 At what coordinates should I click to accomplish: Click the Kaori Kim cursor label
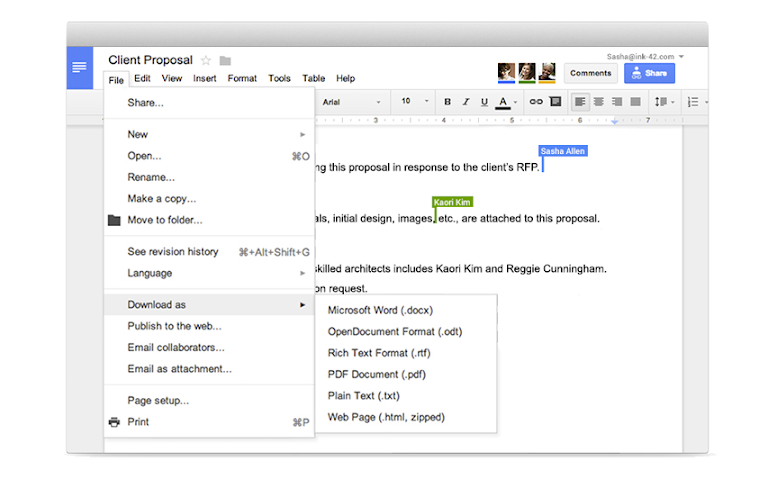point(452,202)
